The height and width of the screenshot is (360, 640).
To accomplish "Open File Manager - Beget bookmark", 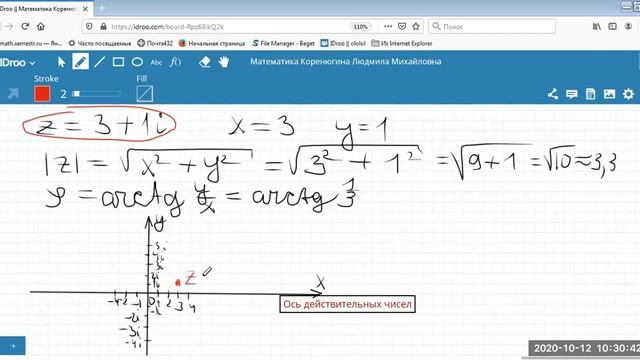I will click(283, 43).
